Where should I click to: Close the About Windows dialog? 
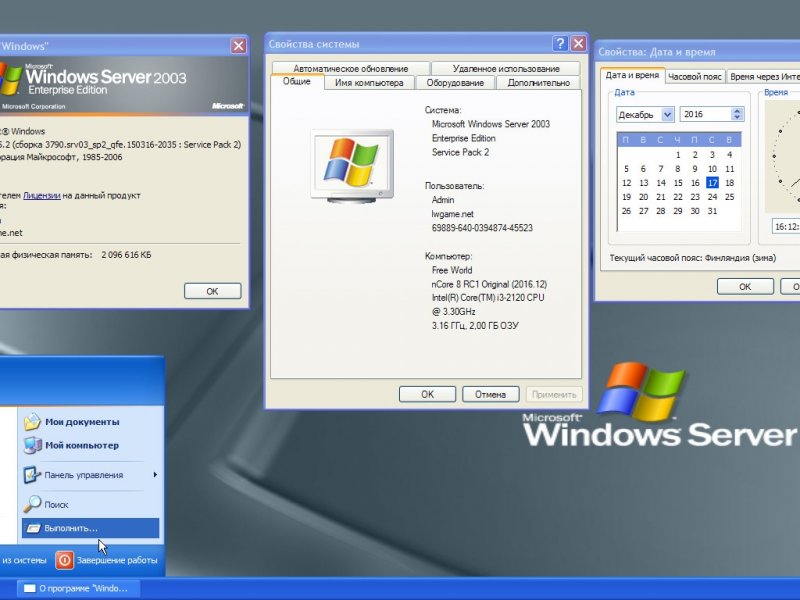pos(238,46)
